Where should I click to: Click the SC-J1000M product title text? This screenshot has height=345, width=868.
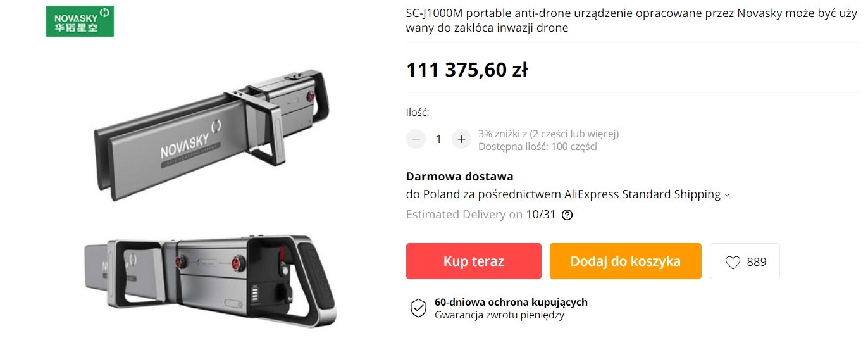coord(632,21)
